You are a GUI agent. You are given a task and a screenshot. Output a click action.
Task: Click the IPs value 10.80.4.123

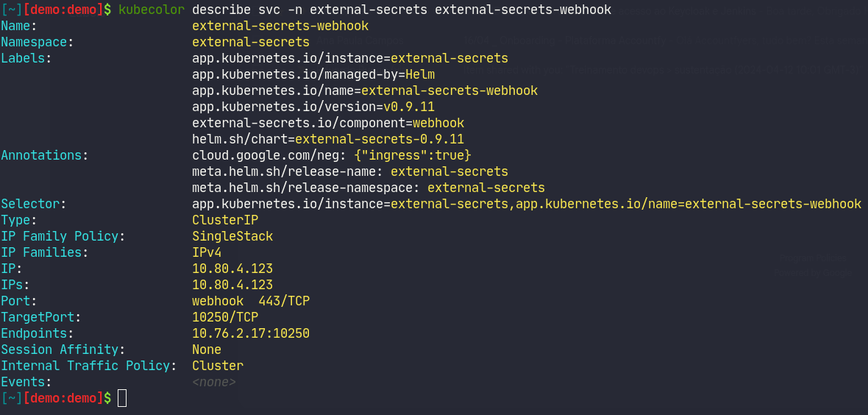click(232, 285)
